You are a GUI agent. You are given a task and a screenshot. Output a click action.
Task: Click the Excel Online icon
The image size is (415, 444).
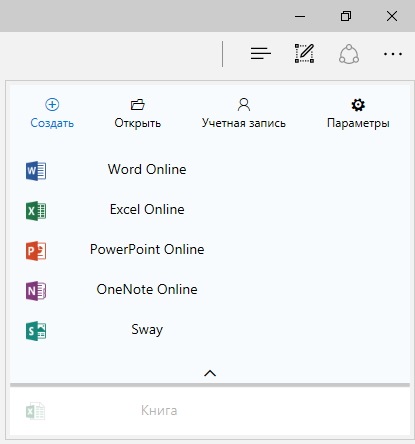click(36, 211)
